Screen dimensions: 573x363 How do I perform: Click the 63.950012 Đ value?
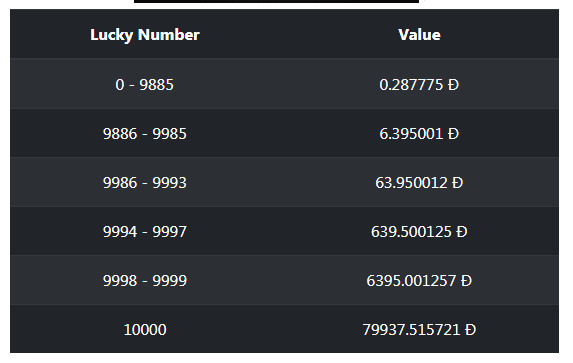[419, 182]
